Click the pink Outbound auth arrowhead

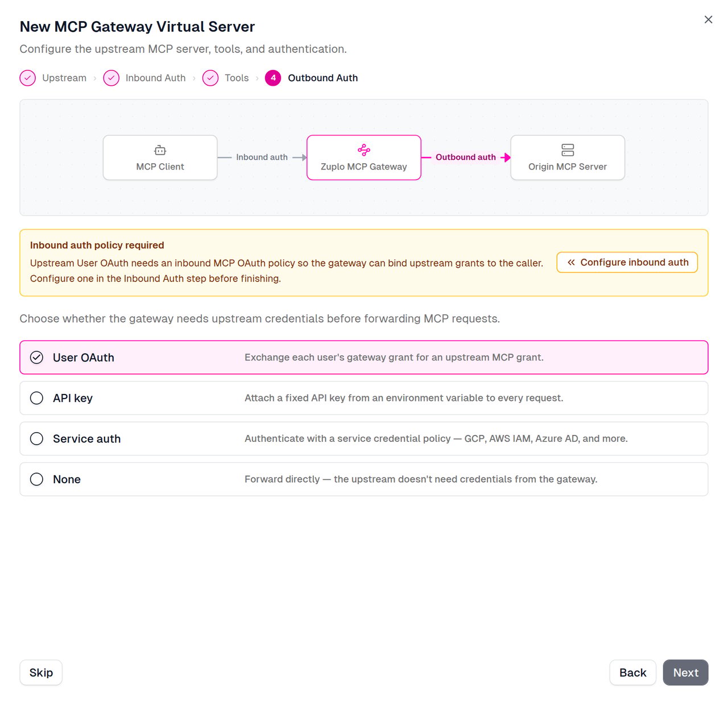(x=506, y=157)
